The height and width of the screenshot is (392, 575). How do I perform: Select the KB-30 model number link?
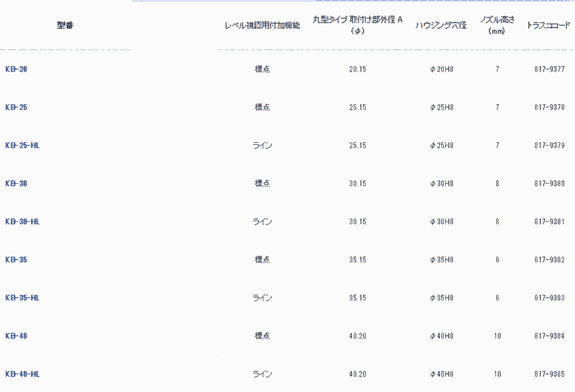click(16, 184)
